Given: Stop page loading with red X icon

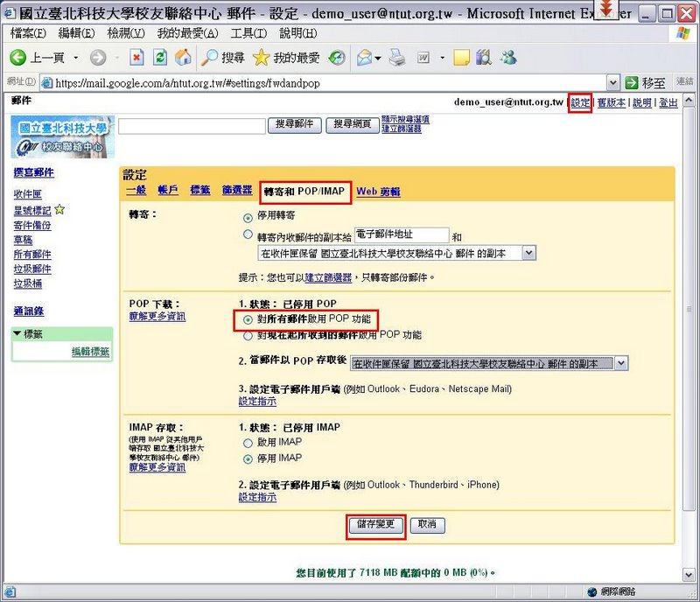Looking at the screenshot, I should pos(136,57).
